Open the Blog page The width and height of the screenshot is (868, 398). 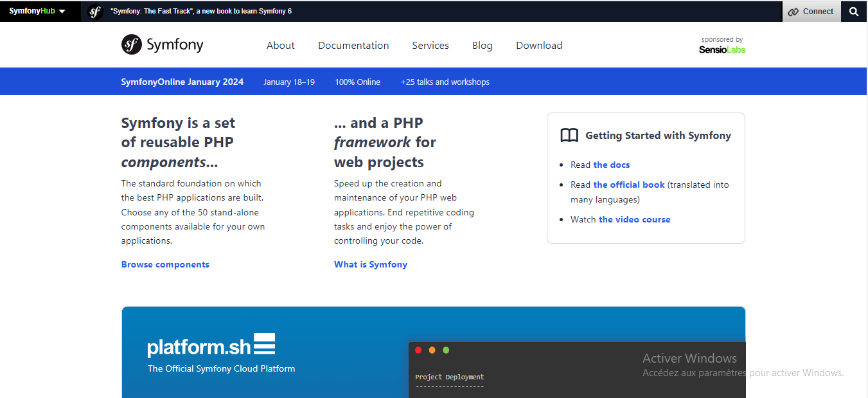click(x=483, y=46)
